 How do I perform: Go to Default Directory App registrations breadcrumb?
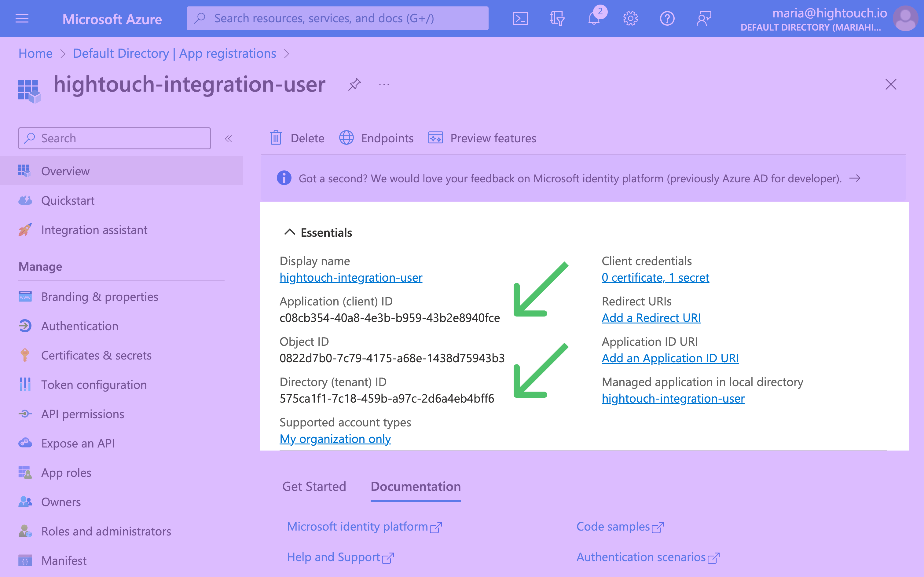(x=174, y=53)
